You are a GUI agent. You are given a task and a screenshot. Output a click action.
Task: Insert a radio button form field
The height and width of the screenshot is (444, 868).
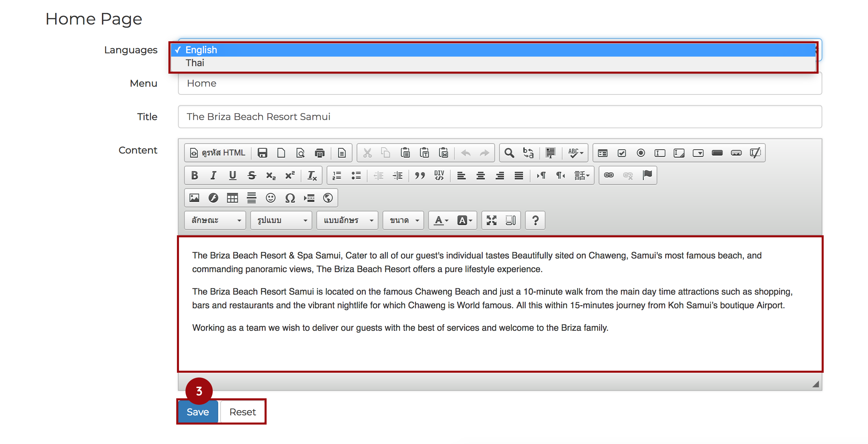tap(641, 153)
